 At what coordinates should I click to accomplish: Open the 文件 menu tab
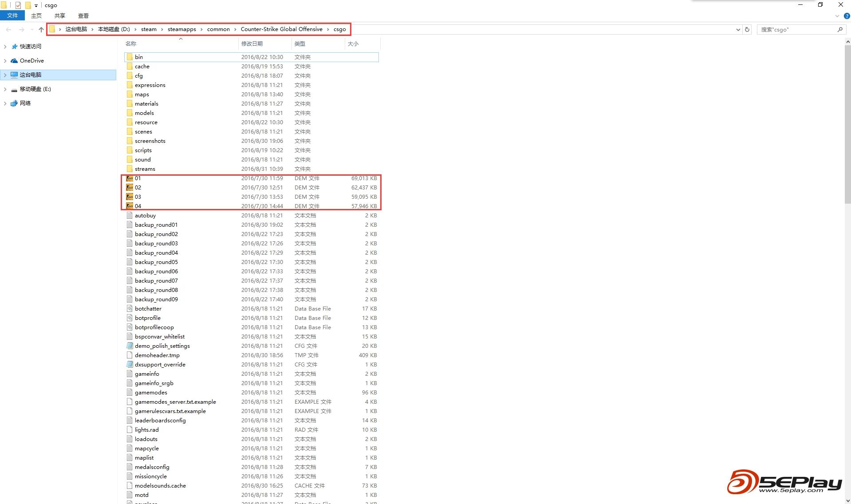tap(12, 16)
